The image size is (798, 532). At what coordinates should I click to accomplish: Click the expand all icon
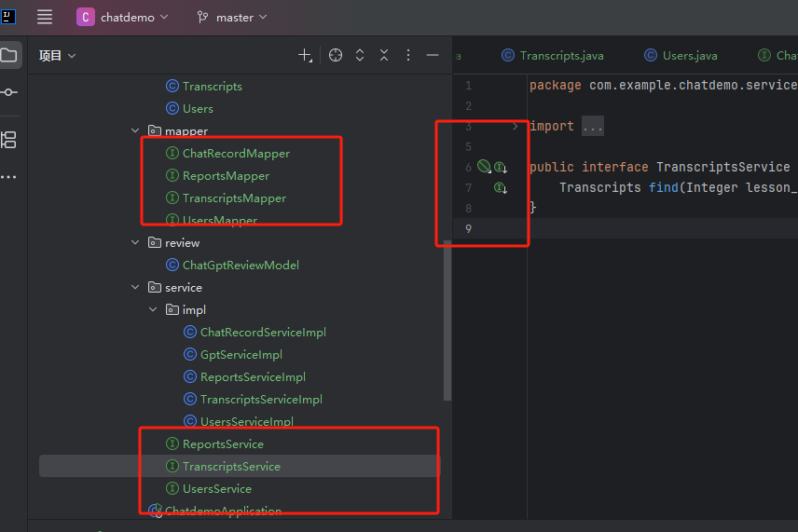click(x=360, y=55)
